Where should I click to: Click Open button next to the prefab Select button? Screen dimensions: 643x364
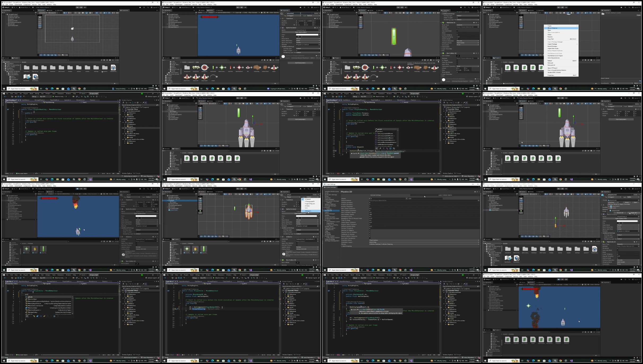[635, 202]
